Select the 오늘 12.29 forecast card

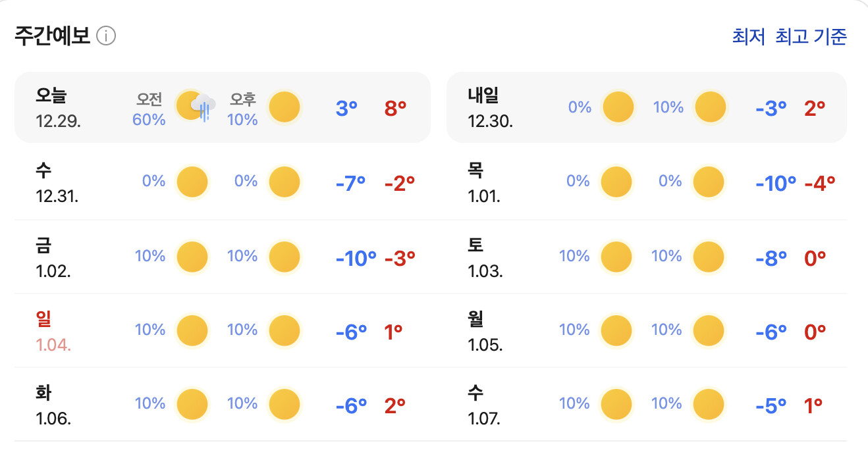pyautogui.click(x=222, y=107)
